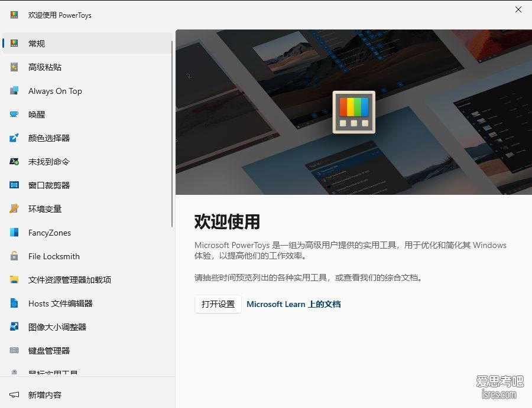This screenshot has height=408, width=532.
Task: Open 未找到命令 entry
Action: (x=87, y=162)
